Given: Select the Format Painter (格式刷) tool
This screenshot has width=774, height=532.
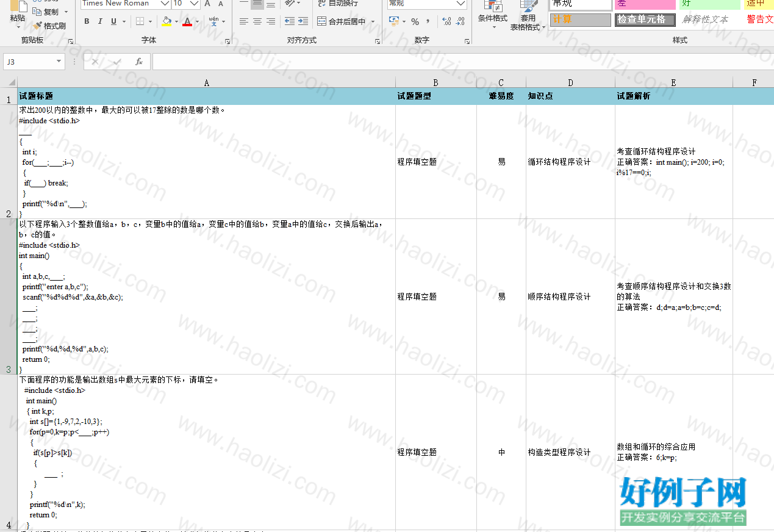Looking at the screenshot, I should pyautogui.click(x=49, y=26).
